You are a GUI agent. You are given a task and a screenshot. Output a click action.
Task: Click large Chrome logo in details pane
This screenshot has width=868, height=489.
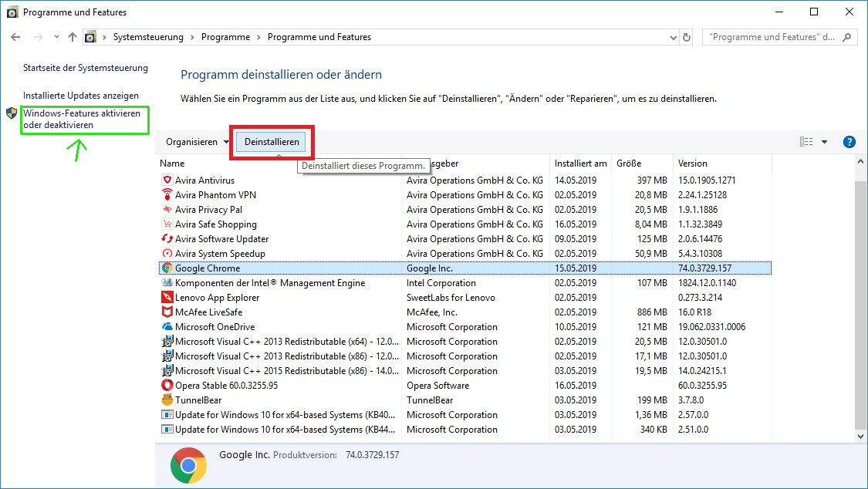pyautogui.click(x=188, y=465)
